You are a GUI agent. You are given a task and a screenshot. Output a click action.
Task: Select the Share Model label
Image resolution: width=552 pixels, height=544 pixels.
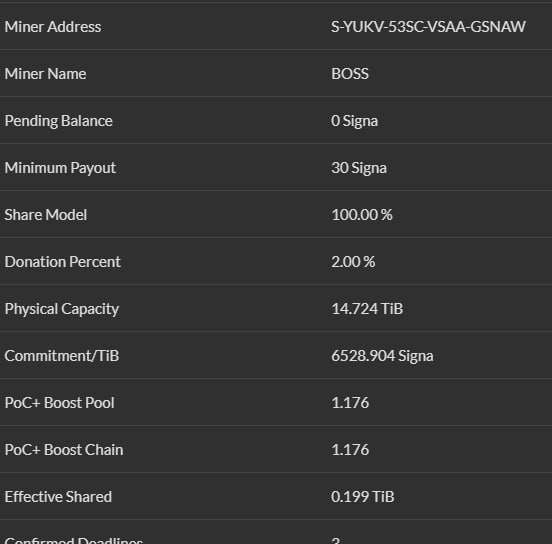(x=46, y=215)
